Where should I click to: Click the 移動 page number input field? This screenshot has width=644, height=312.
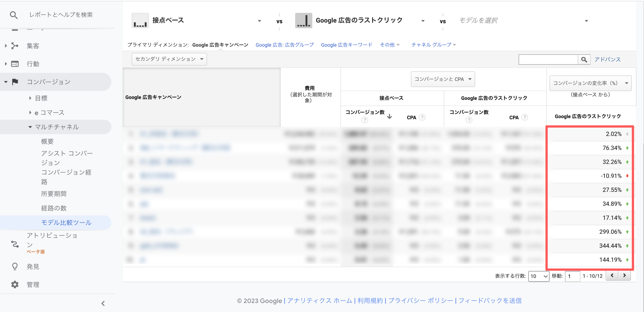coord(573,276)
